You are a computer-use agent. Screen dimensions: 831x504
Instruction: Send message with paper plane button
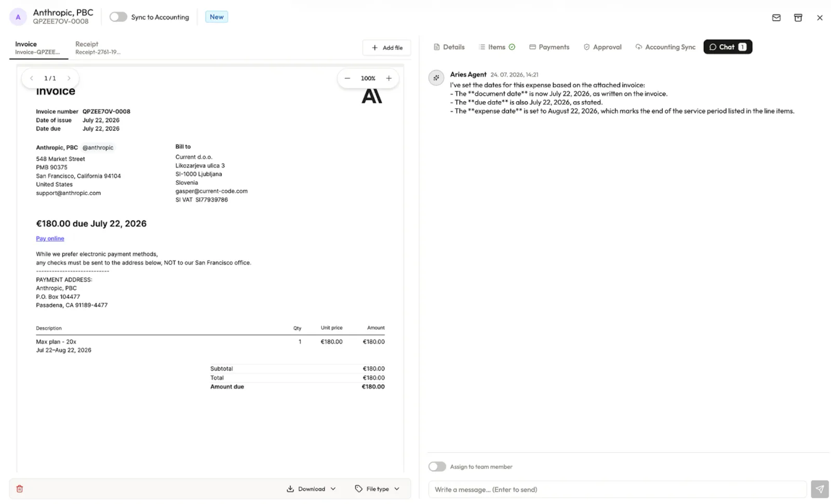click(820, 489)
